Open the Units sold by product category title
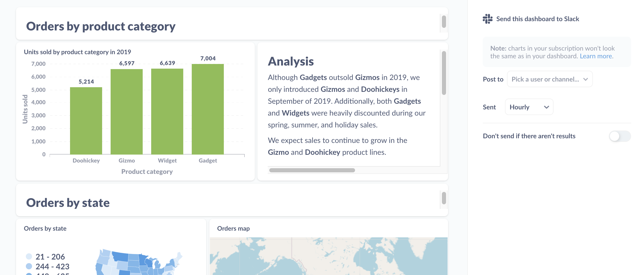 [77, 52]
